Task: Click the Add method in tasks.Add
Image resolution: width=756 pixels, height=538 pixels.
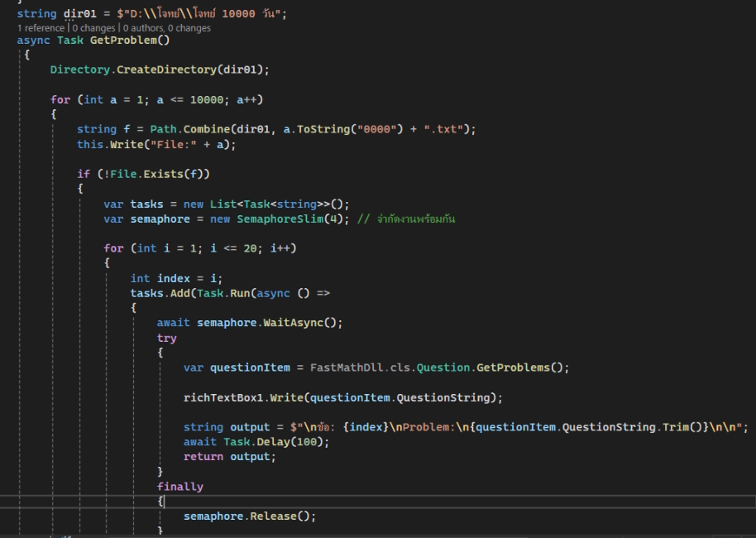Action: (x=179, y=293)
